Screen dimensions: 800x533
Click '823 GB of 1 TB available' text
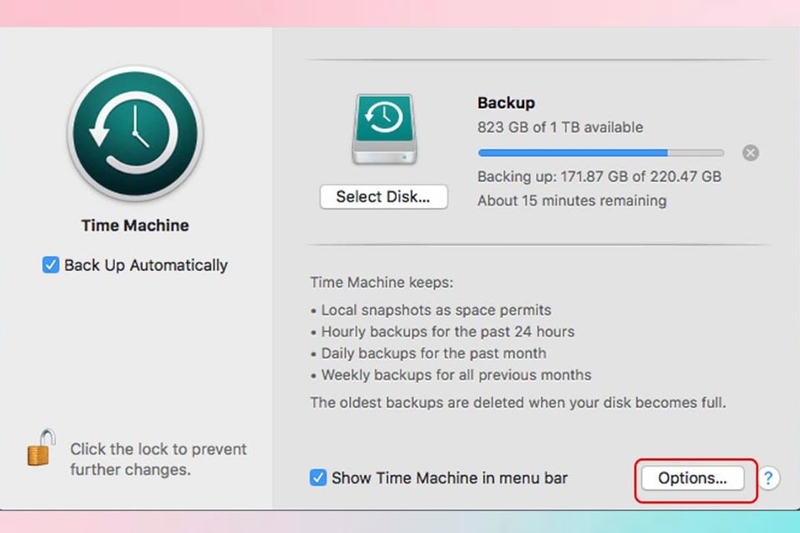coord(560,127)
